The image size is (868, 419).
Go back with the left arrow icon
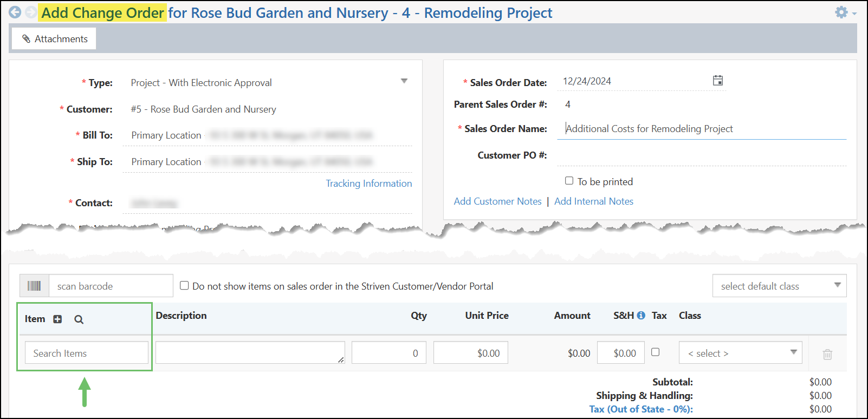(15, 12)
